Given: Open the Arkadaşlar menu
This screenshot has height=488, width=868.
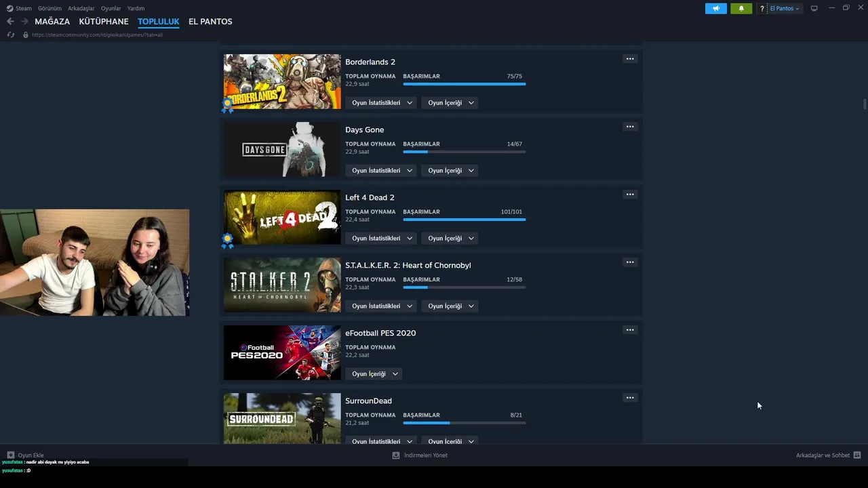Looking at the screenshot, I should 81,8.
